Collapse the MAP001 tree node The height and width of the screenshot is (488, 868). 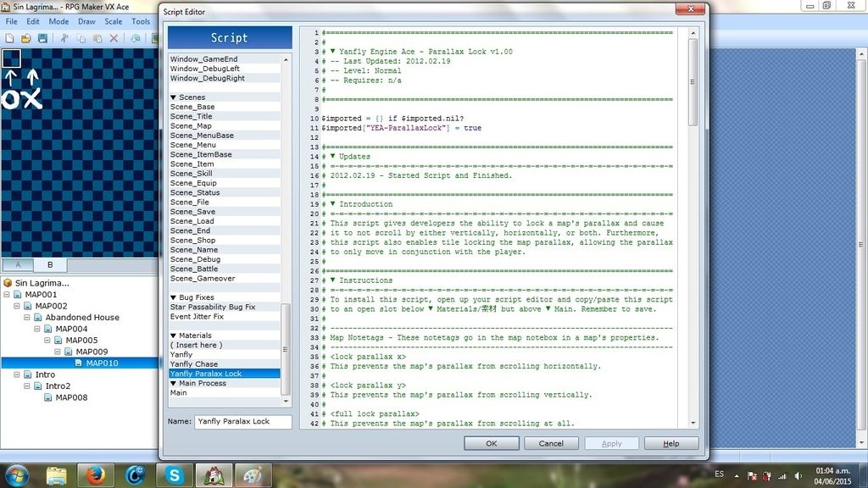[7, 295]
